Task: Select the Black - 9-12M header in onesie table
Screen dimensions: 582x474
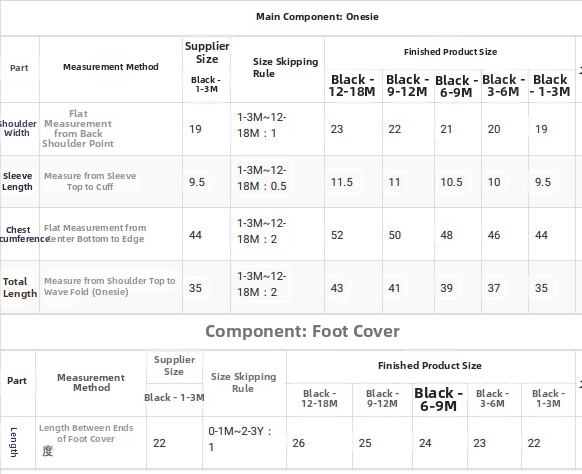Action: tap(407, 85)
